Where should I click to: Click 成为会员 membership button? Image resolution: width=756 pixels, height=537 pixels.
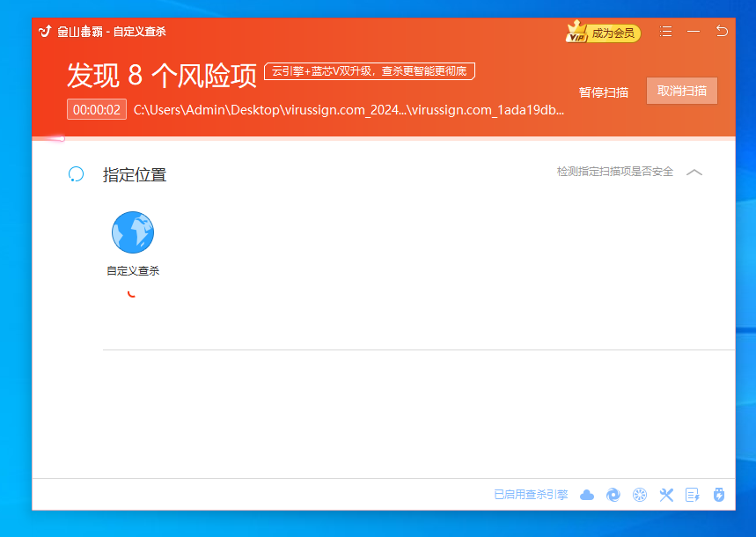[x=613, y=33]
